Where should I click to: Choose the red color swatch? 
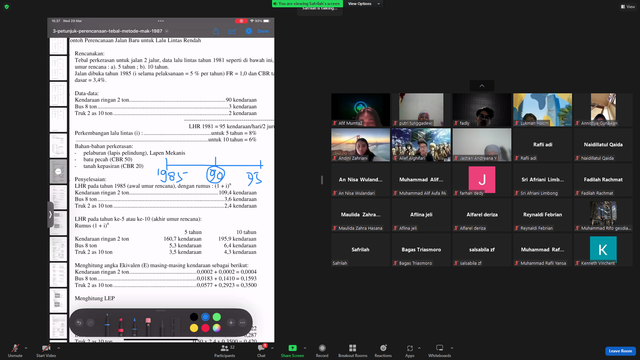point(205,328)
